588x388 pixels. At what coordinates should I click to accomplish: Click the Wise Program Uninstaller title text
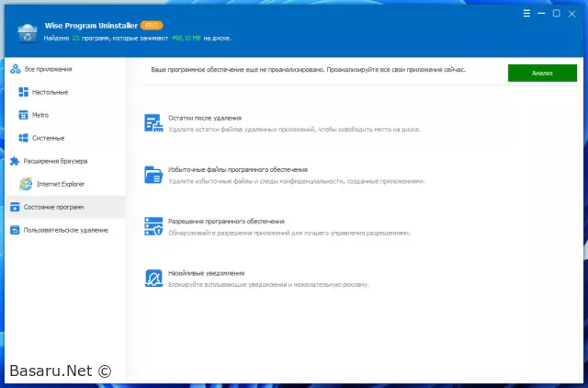91,26
